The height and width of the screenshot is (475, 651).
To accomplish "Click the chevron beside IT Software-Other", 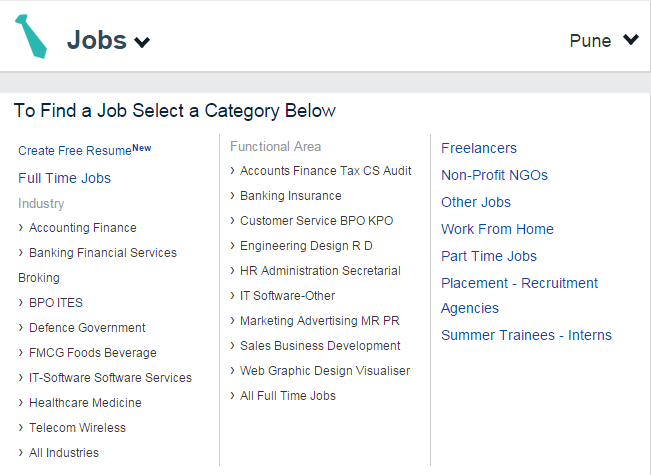I will point(232,296).
